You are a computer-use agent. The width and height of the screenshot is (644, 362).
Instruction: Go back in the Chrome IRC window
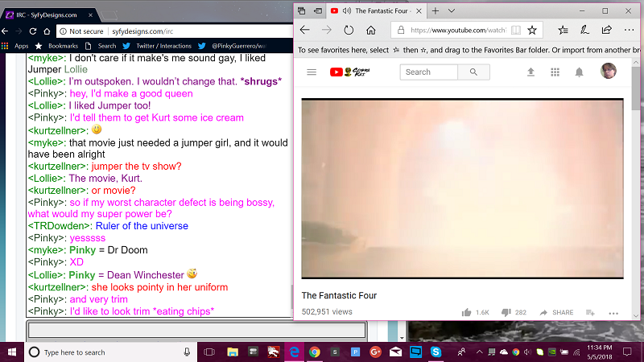pyautogui.click(x=5, y=31)
